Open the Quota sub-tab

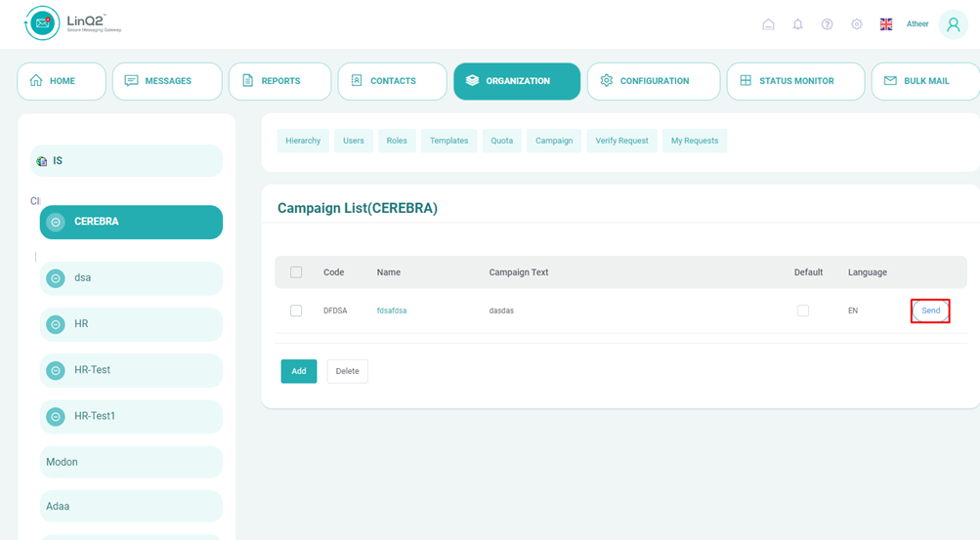(x=501, y=141)
